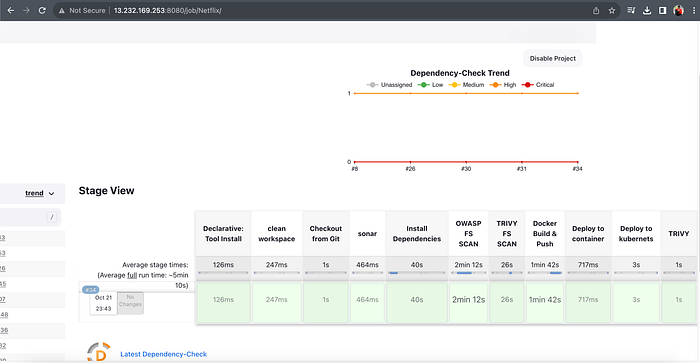
Task: Open Latest Dependency-Check link
Action: pos(163,354)
